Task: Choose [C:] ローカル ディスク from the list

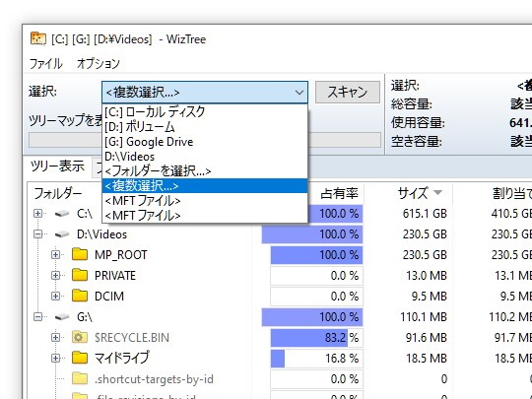Action: tap(205, 111)
